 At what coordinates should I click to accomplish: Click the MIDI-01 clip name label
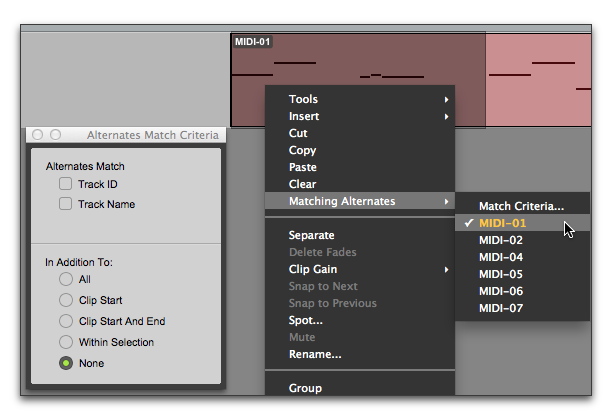pos(253,42)
